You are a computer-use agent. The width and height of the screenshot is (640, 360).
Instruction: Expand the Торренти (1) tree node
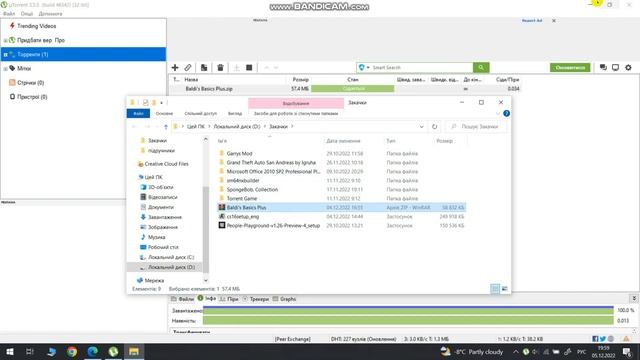[5, 54]
